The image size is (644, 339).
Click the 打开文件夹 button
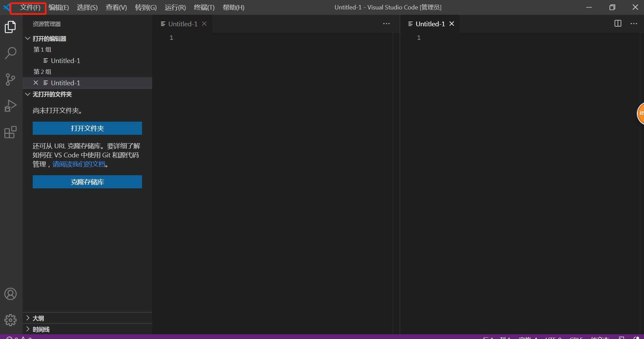87,128
